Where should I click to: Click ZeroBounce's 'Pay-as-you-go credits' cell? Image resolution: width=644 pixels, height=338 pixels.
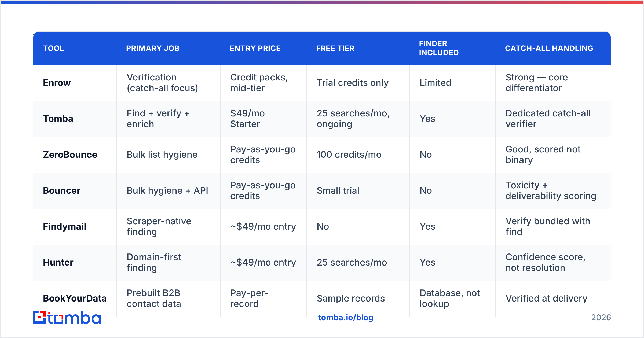(263, 155)
